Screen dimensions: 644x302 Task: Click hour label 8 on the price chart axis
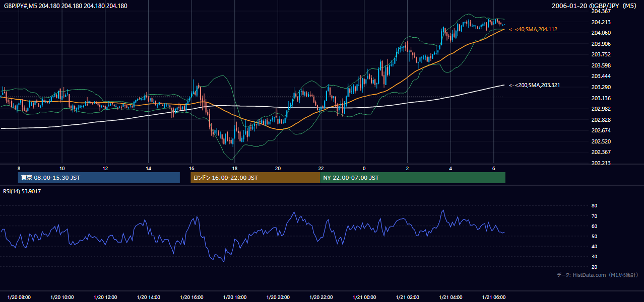(x=19, y=168)
